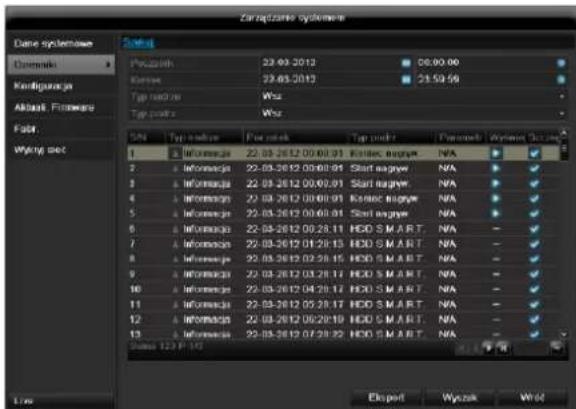Show details icon for log row 1
Image resolution: width=576 pixels, height=409 pixels.
(534, 153)
